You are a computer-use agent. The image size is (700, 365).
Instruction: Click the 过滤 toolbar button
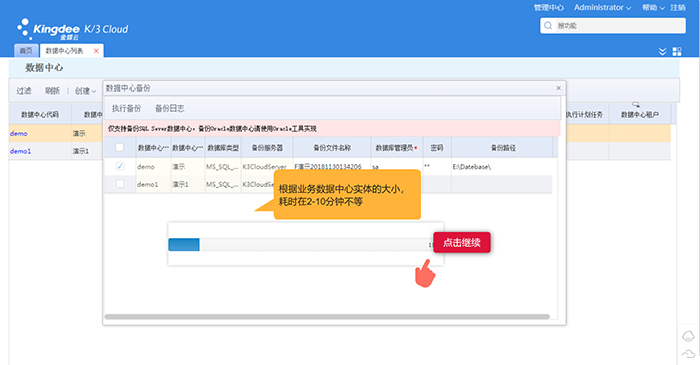24,91
